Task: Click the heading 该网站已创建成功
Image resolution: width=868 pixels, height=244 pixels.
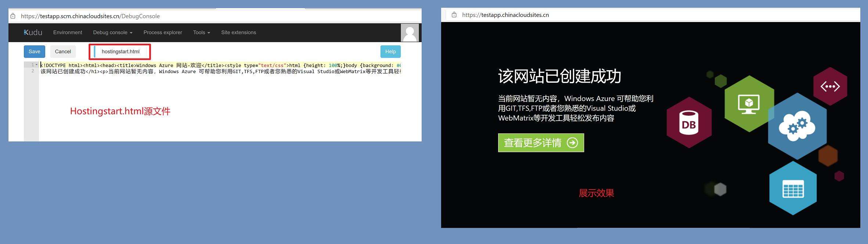Action: 559,76
